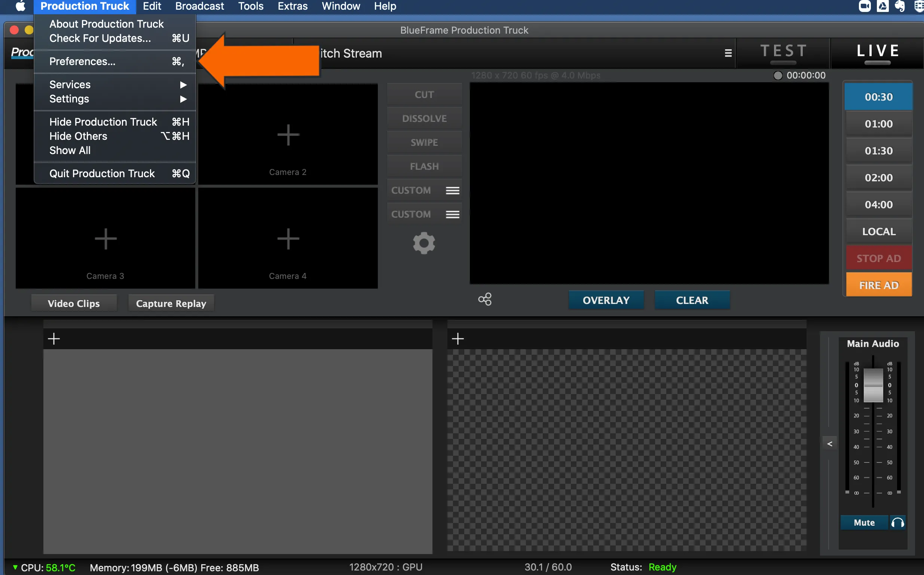Screen dimensions: 924x575
Task: Open the Broadcast menu
Action: tap(200, 6)
